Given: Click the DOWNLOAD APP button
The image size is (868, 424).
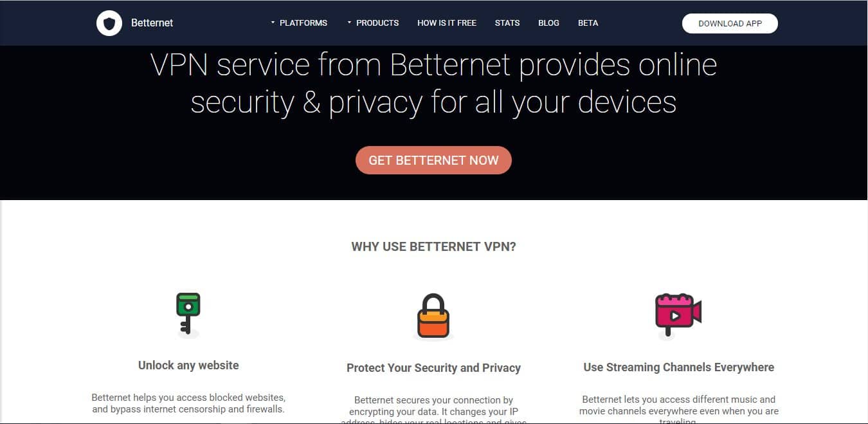Looking at the screenshot, I should pos(730,23).
